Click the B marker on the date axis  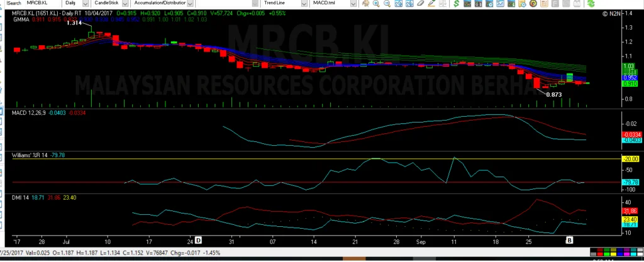pyautogui.click(x=569, y=240)
